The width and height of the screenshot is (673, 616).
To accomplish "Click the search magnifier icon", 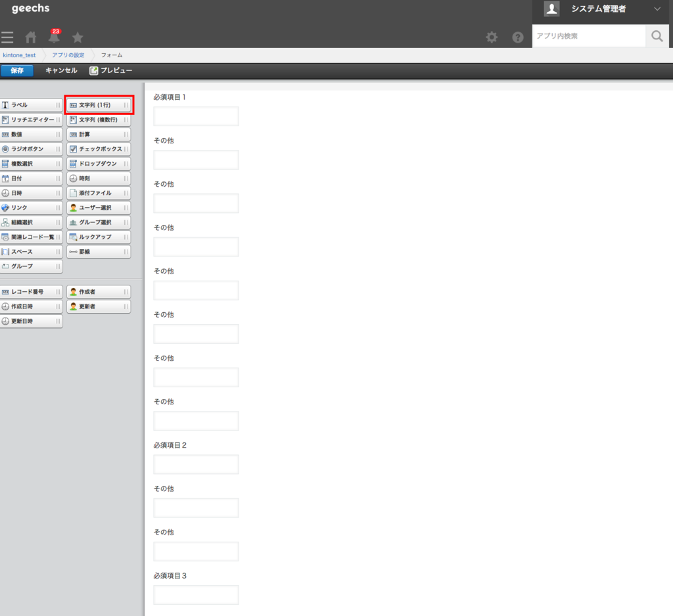I will tap(657, 36).
